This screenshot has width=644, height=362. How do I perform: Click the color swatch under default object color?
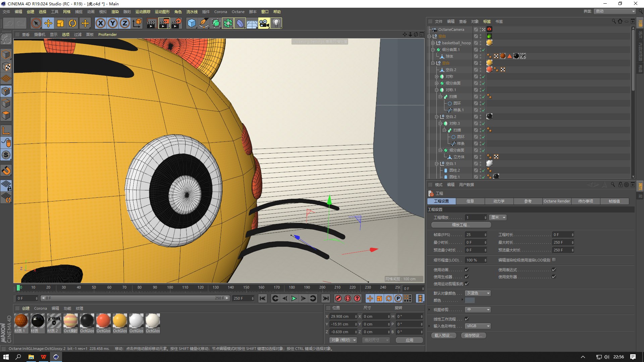coord(470,300)
